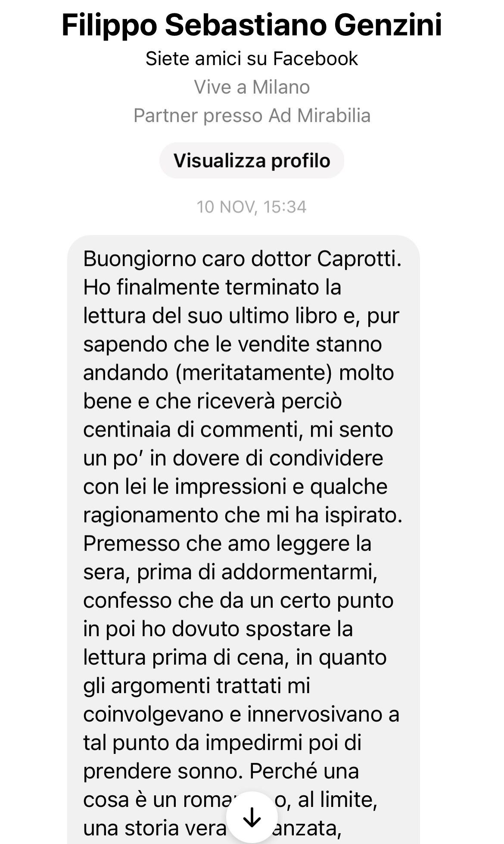Click the text 'ragionamento che mi ha ispirato'
This screenshot has height=844, width=504.
coord(243,515)
